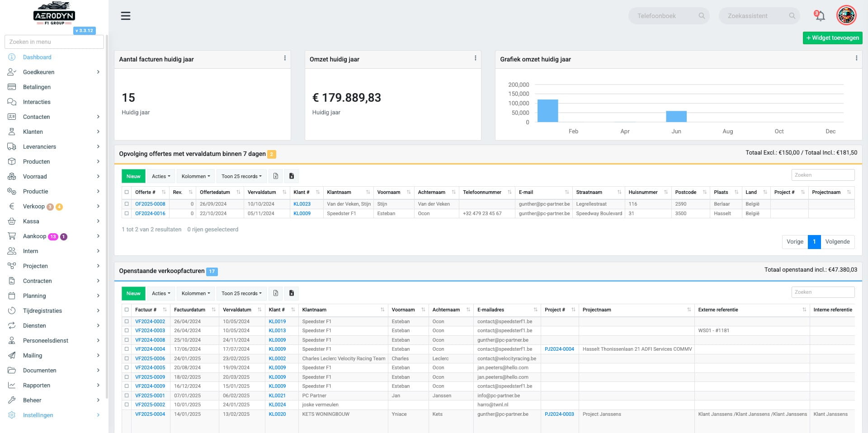868x433 pixels.
Task: Expand the Projecten menu chevron
Action: pos(98,266)
